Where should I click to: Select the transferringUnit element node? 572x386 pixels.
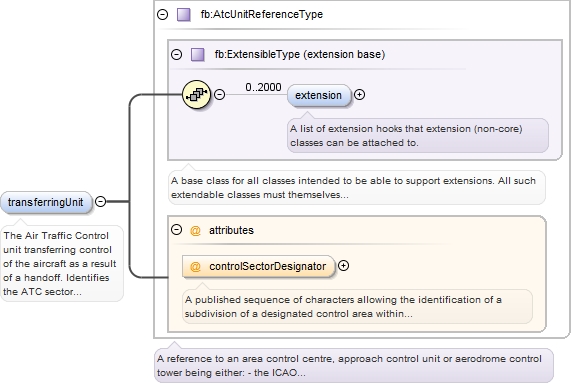(46, 202)
